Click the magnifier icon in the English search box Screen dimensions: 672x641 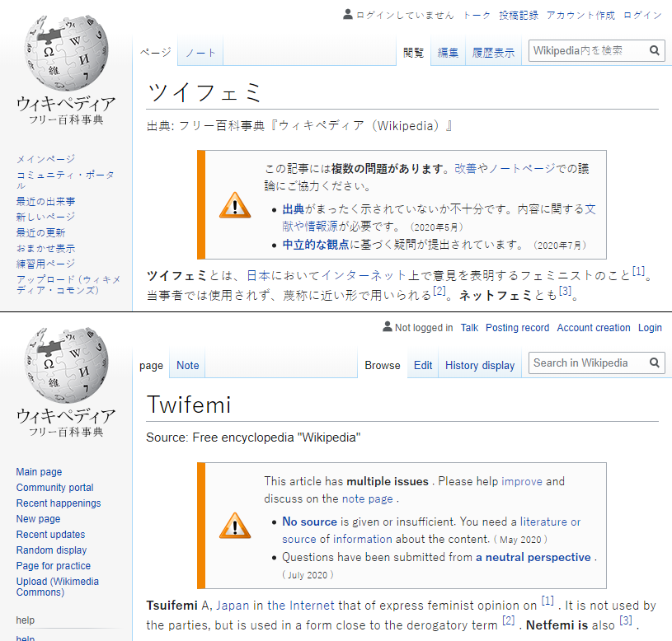point(654,363)
